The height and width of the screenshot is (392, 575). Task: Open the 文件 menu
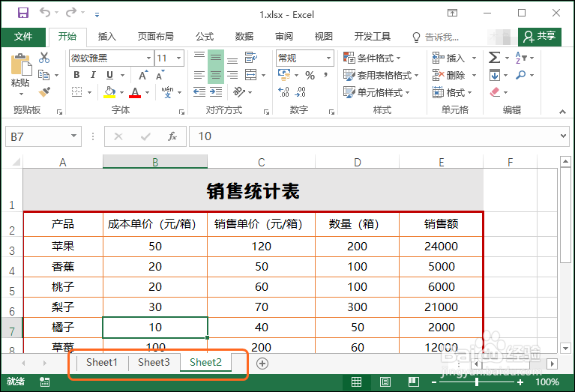coord(23,37)
